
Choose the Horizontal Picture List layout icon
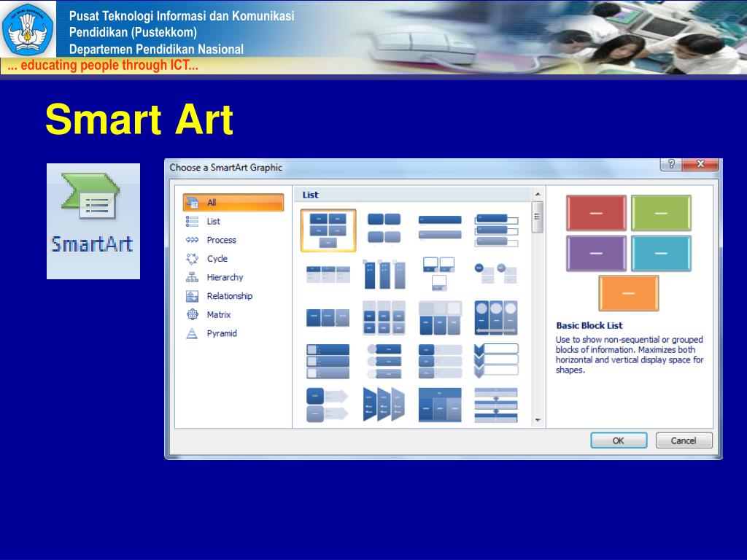click(440, 318)
